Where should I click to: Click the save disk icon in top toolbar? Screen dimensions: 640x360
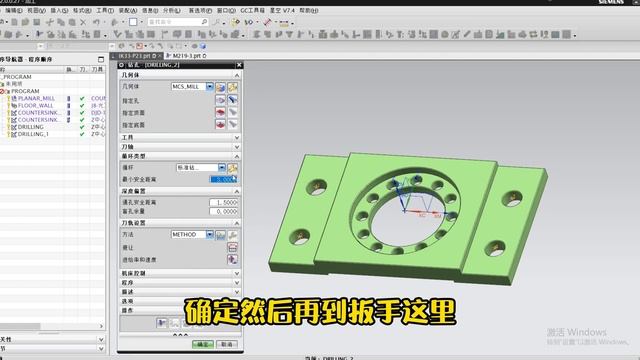[36, 22]
